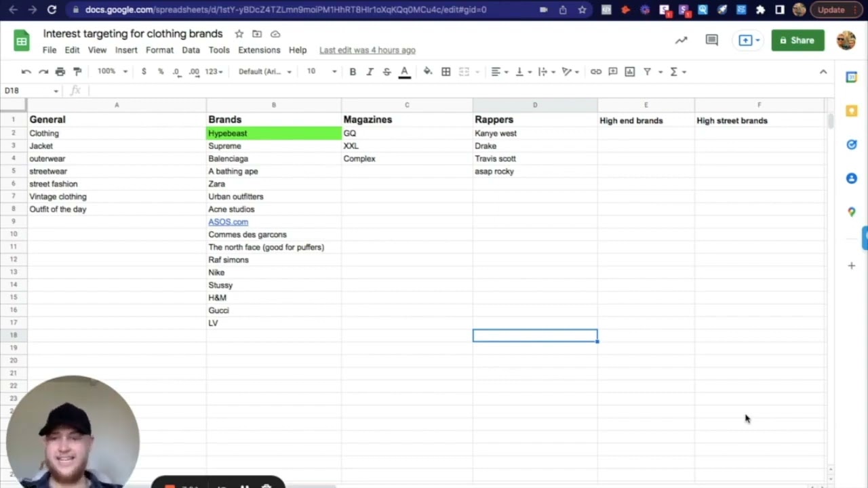Click the Last edit was 4 hours ago link
This screenshot has width=868, height=488.
(368, 50)
